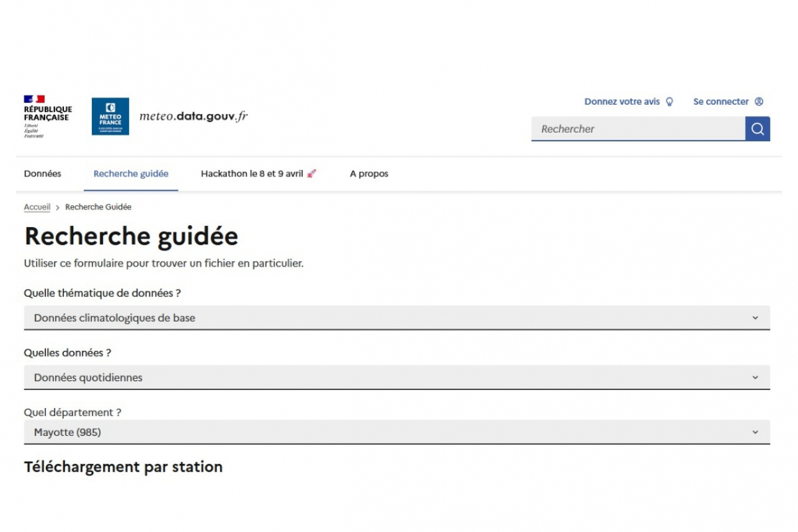Click the user account icon
The height and width of the screenshot is (532, 798).
click(x=759, y=102)
